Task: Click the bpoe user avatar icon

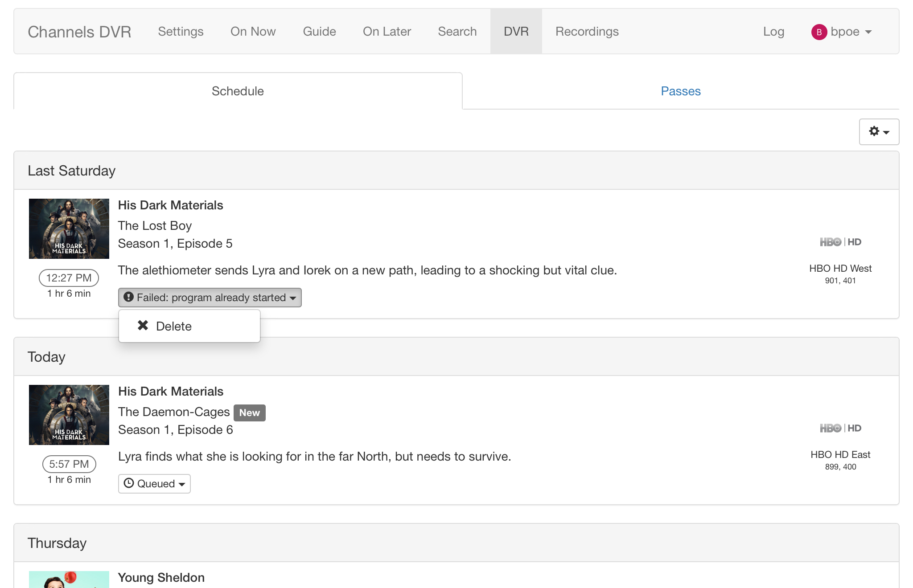Action: tap(819, 32)
